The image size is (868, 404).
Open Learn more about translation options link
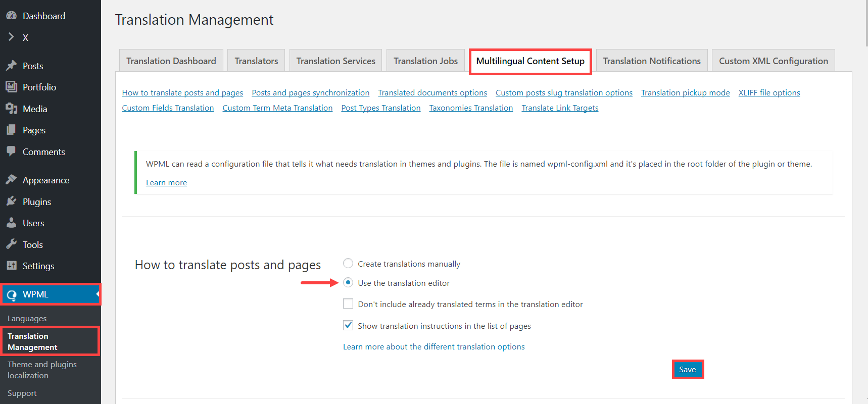coord(434,347)
